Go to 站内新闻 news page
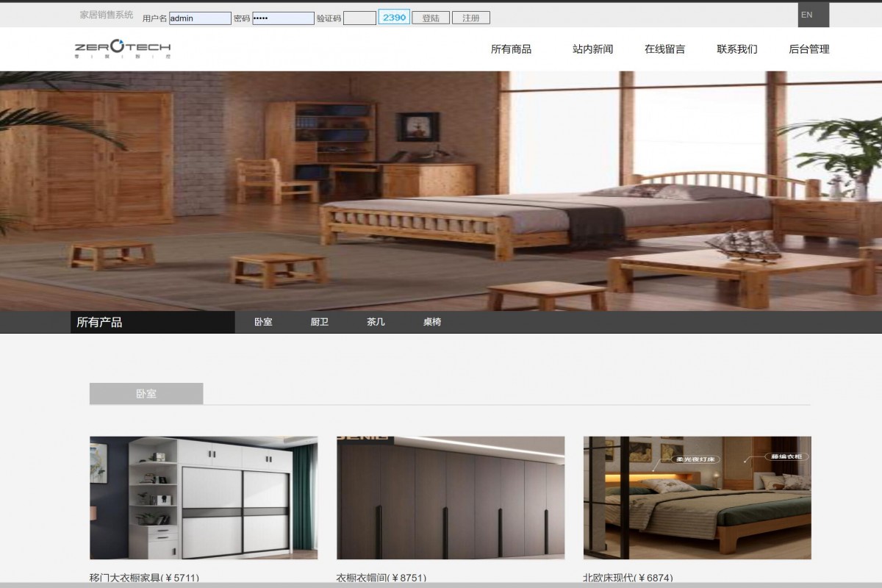882x588 pixels. coord(592,49)
